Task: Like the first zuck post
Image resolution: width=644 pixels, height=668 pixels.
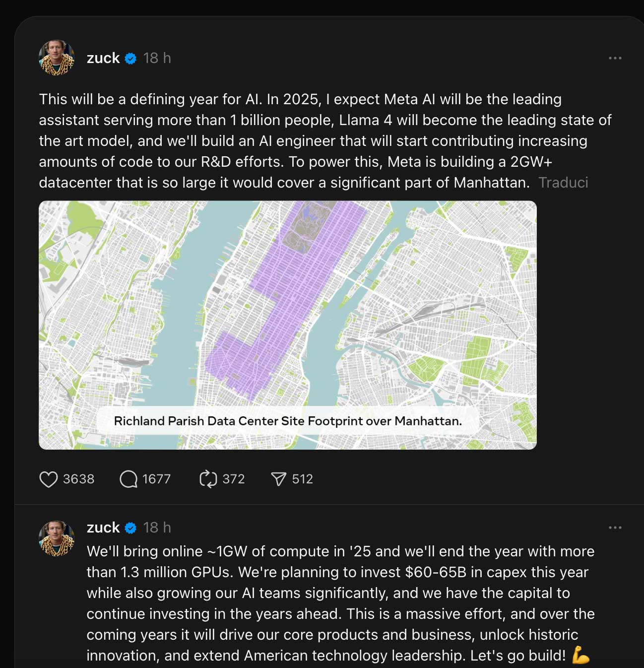Action: click(48, 479)
